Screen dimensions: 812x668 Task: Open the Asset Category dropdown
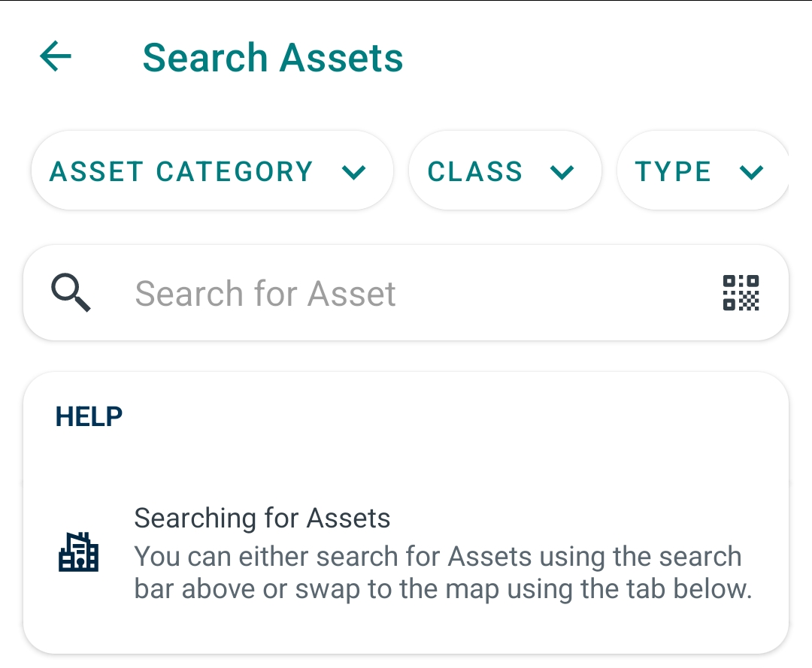pos(212,171)
